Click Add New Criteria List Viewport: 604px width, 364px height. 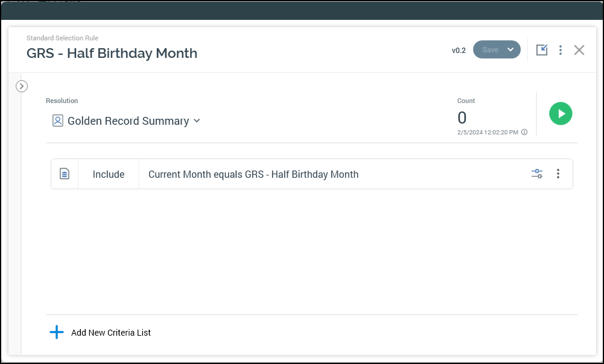[x=111, y=333]
